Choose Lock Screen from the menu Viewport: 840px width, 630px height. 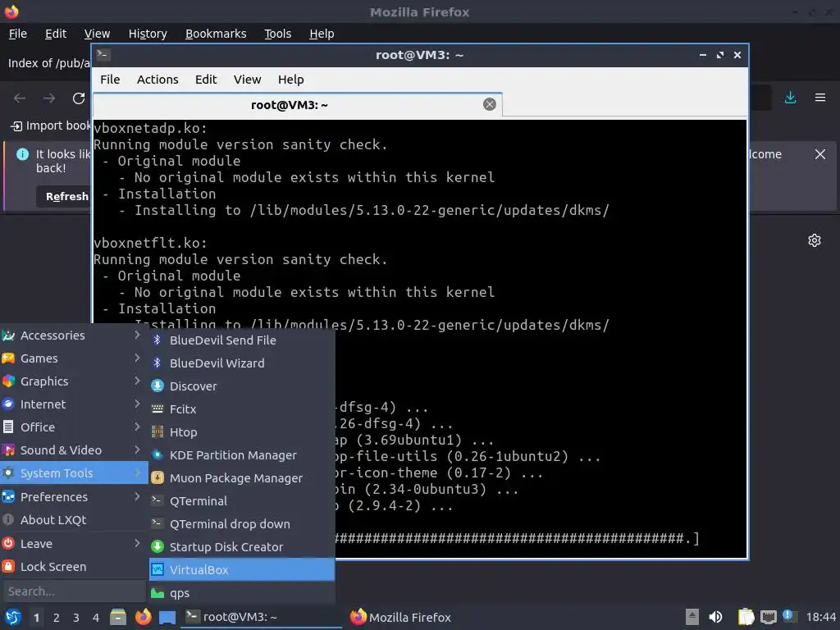[74, 566]
